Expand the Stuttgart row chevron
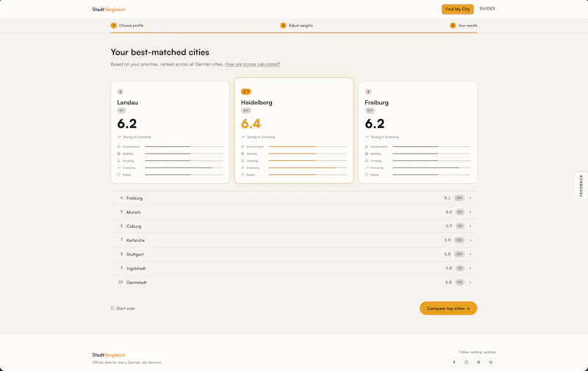This screenshot has width=588, height=371. (x=470, y=254)
